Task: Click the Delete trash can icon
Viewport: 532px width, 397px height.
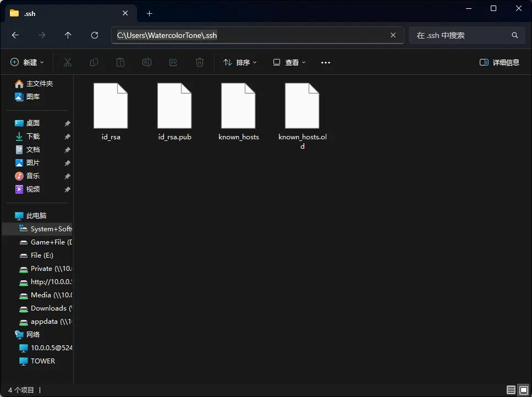Action: pyautogui.click(x=200, y=62)
